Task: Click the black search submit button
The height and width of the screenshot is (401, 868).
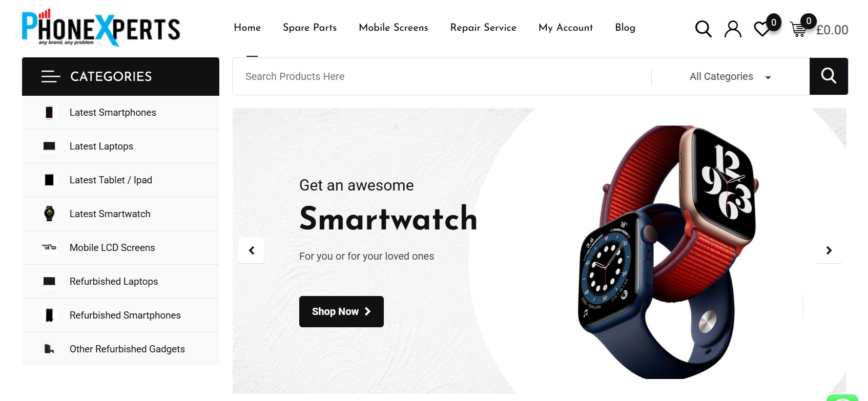Action: 829,76
